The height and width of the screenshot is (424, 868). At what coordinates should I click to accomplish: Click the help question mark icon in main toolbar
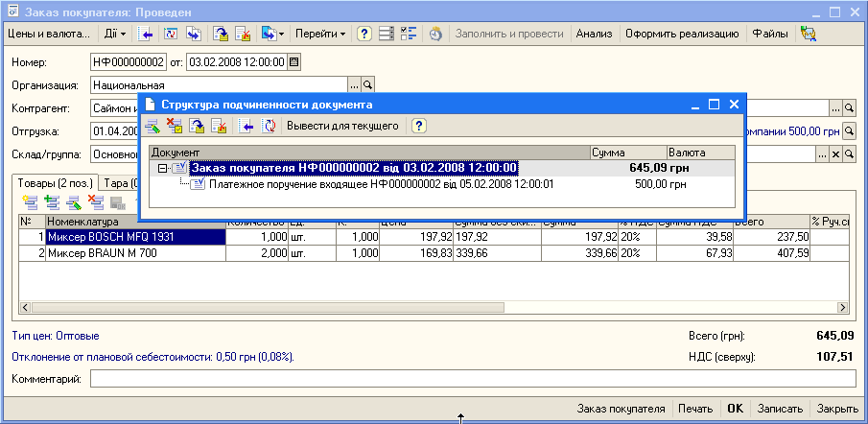(x=364, y=34)
